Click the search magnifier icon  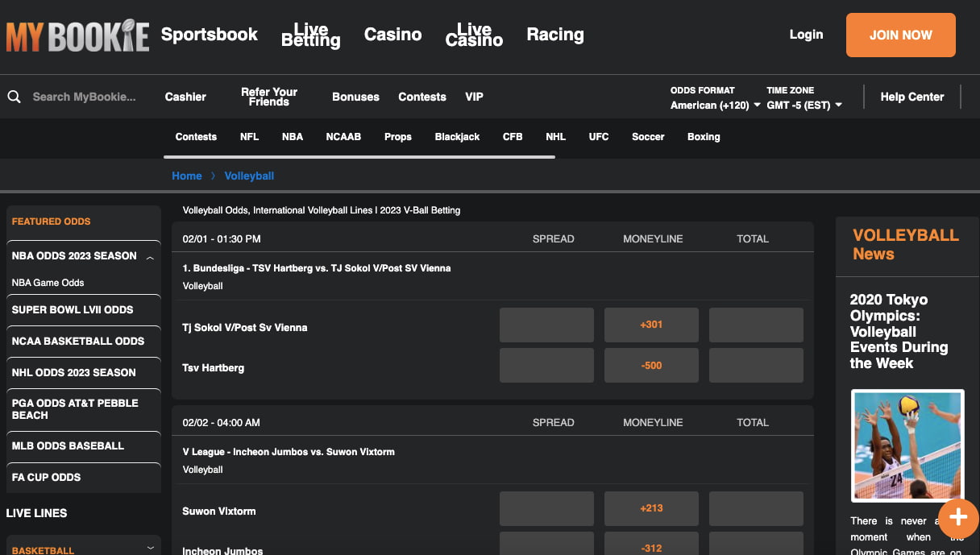coord(15,97)
